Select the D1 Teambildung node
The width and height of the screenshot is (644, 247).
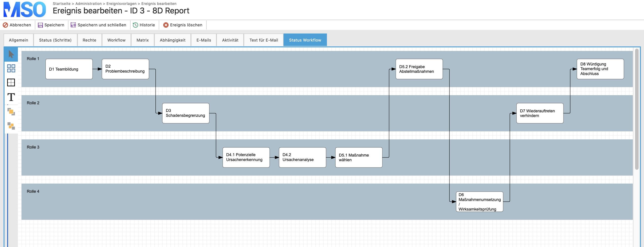pos(69,69)
